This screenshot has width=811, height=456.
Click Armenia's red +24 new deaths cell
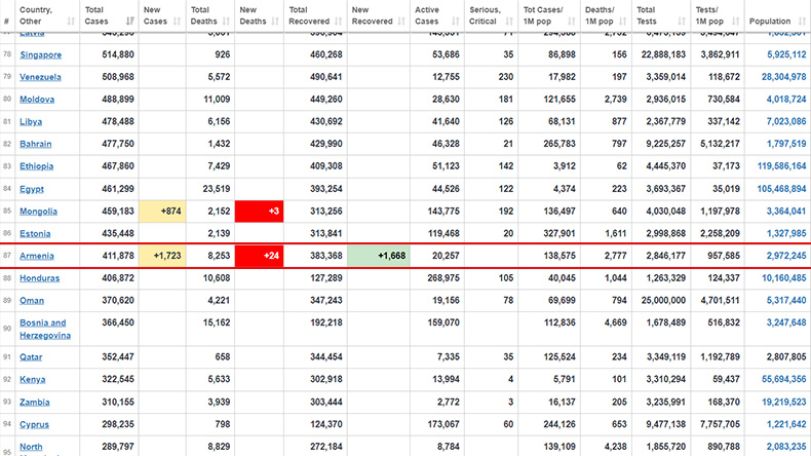click(259, 256)
